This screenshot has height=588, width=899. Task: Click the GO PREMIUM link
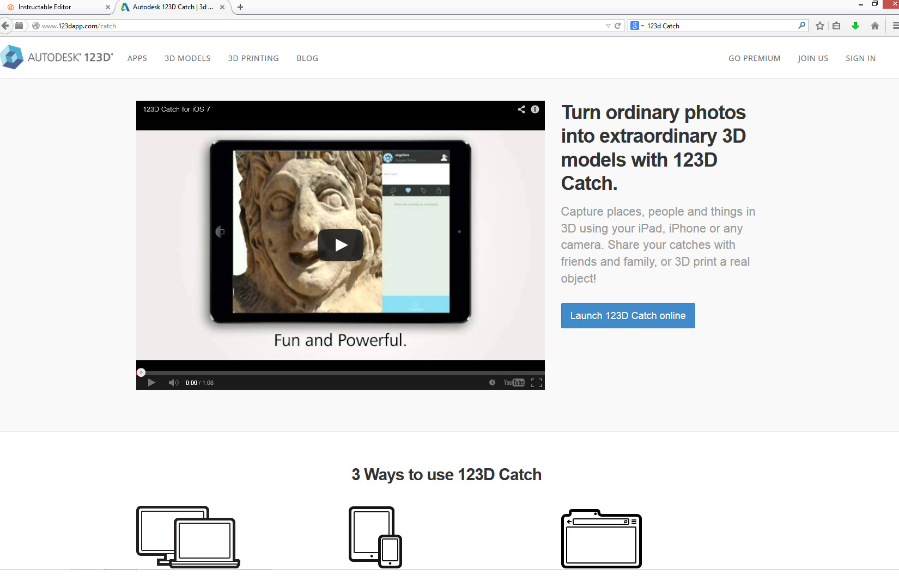[754, 58]
